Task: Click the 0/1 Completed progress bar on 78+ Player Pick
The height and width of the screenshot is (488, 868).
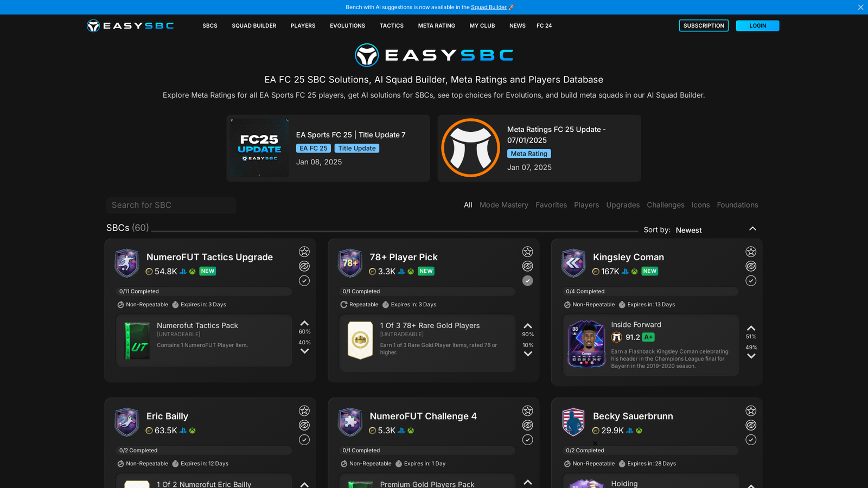Action: click(x=427, y=291)
